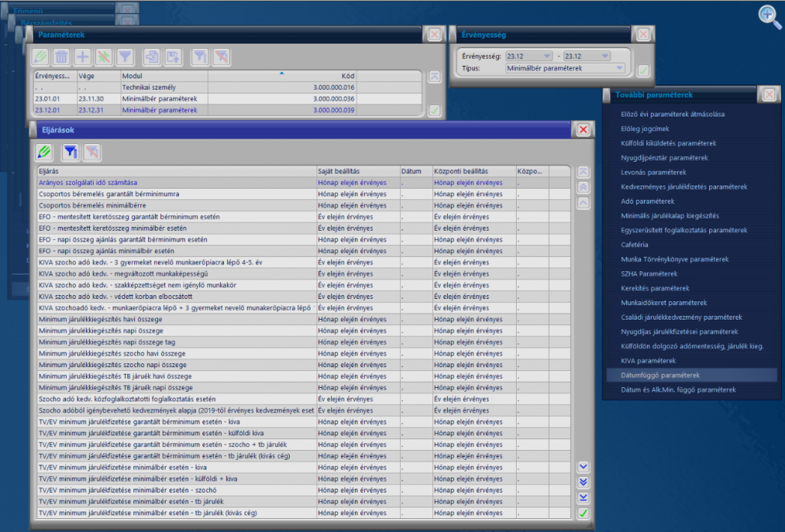Viewport: 785px width, 532px height.
Task: Click the trash delete icon in Paraméterek
Action: tap(61, 57)
